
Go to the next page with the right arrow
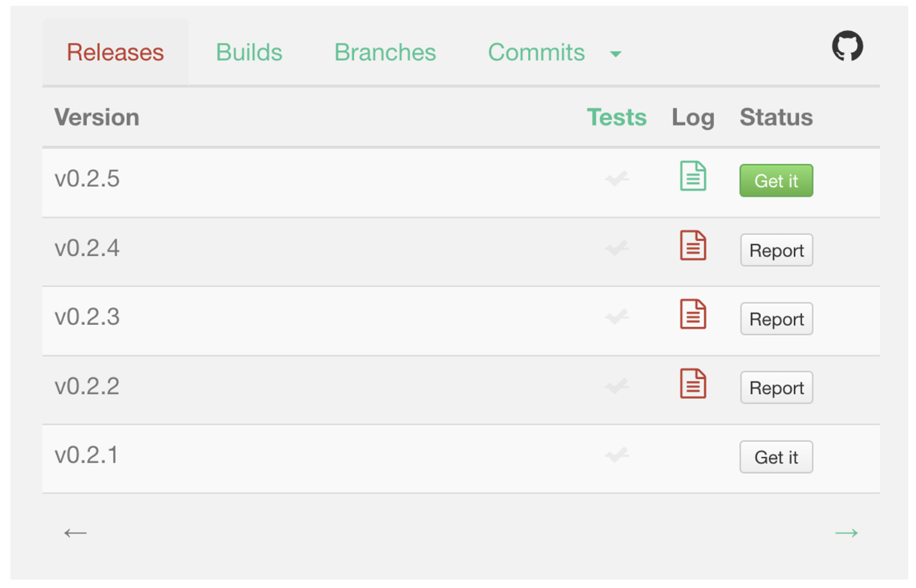pos(846,533)
